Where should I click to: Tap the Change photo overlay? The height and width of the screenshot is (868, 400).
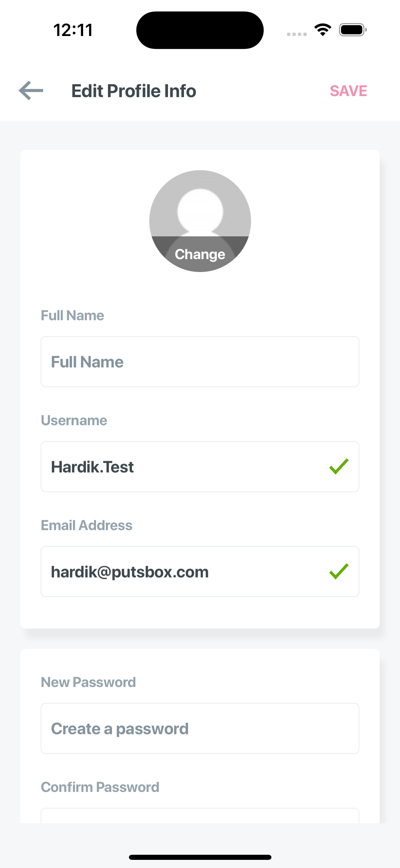[x=200, y=254]
